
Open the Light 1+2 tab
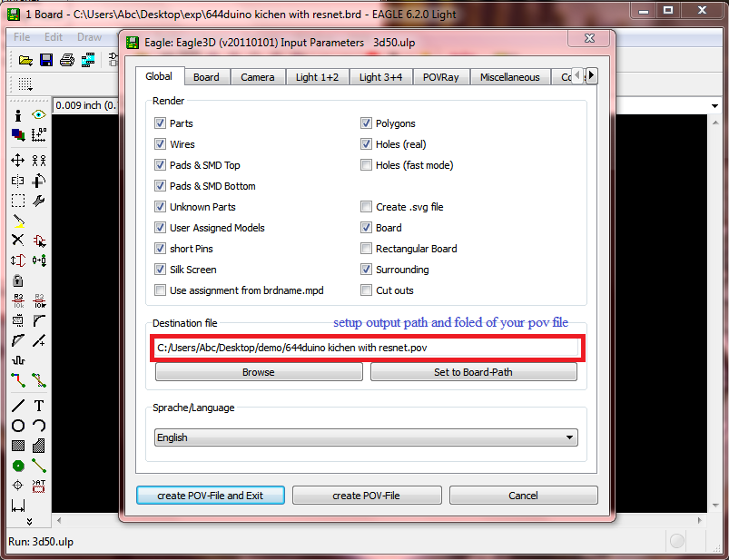317,77
